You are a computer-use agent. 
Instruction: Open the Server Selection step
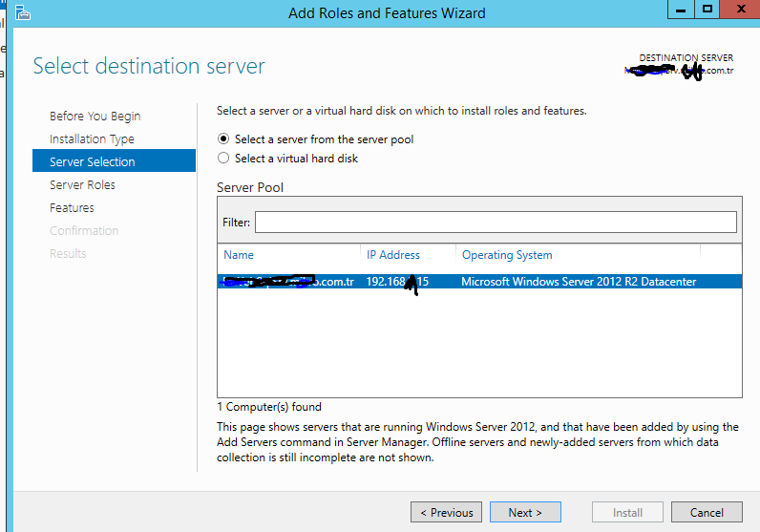click(x=114, y=161)
